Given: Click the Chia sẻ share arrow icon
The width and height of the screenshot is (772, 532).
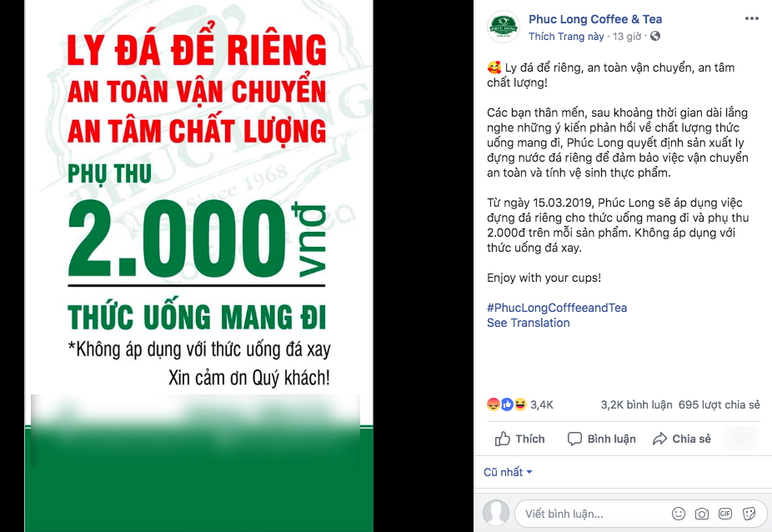Looking at the screenshot, I should 659,439.
